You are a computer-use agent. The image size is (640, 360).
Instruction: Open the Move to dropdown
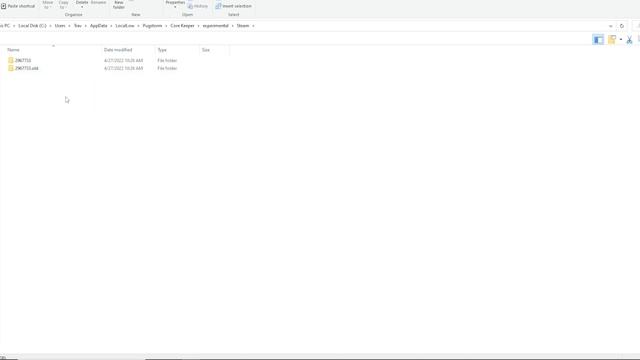[47, 5]
